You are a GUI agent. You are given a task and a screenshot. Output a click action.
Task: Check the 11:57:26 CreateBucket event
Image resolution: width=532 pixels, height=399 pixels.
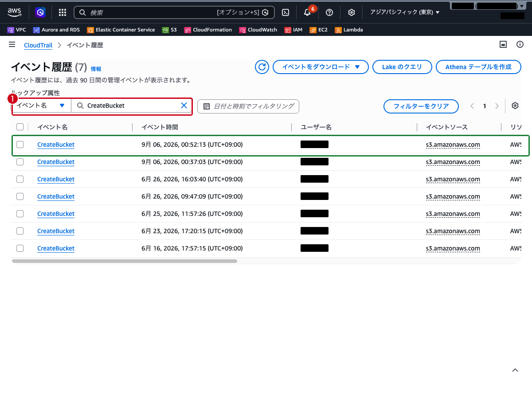coord(20,214)
